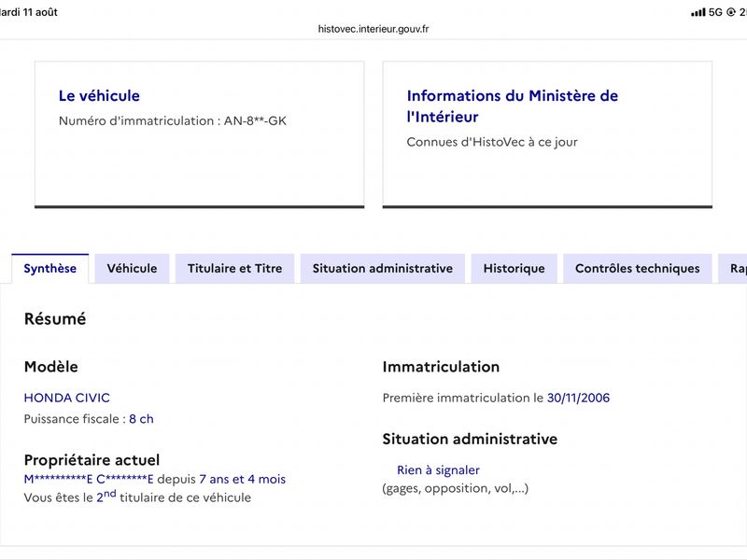Tap the date 11 août in status bar

tap(40, 12)
